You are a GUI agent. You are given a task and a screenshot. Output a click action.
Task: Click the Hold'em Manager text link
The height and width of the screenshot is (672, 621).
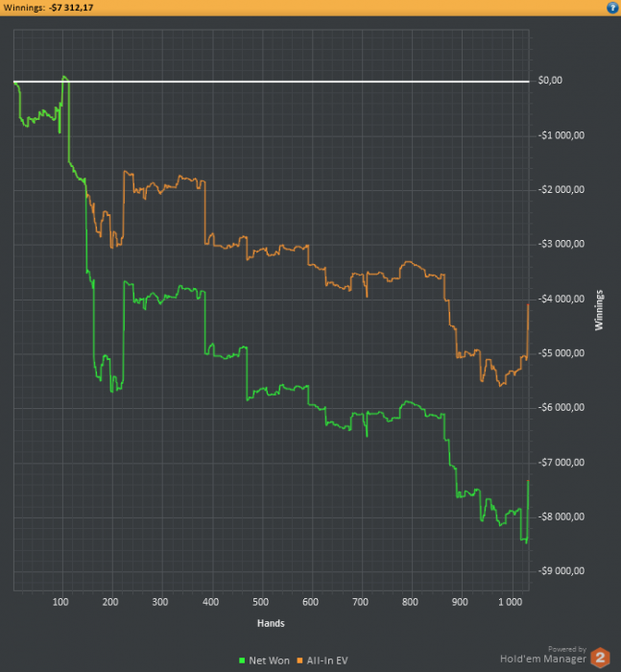[541, 659]
